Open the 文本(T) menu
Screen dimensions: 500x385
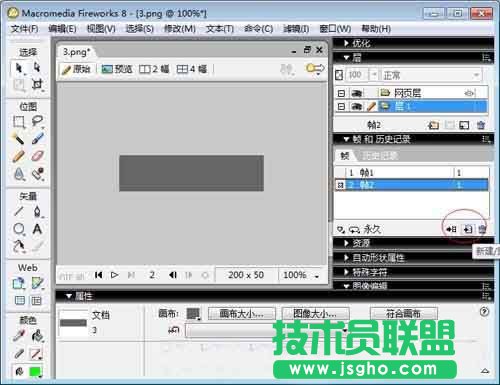(x=220, y=29)
